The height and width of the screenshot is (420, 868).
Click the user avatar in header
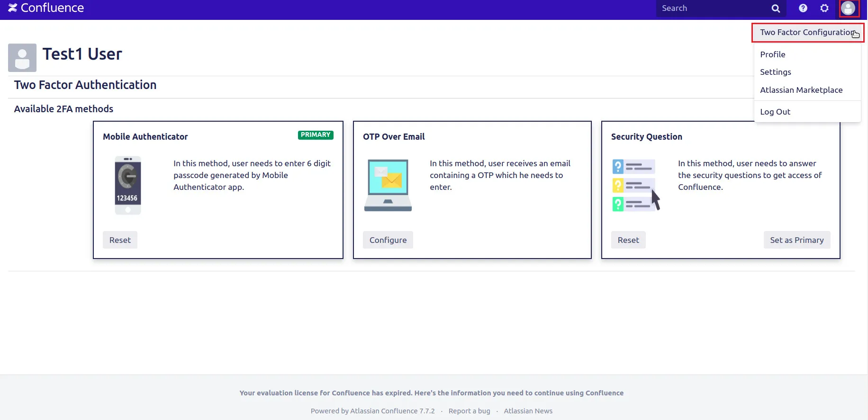coord(849,8)
